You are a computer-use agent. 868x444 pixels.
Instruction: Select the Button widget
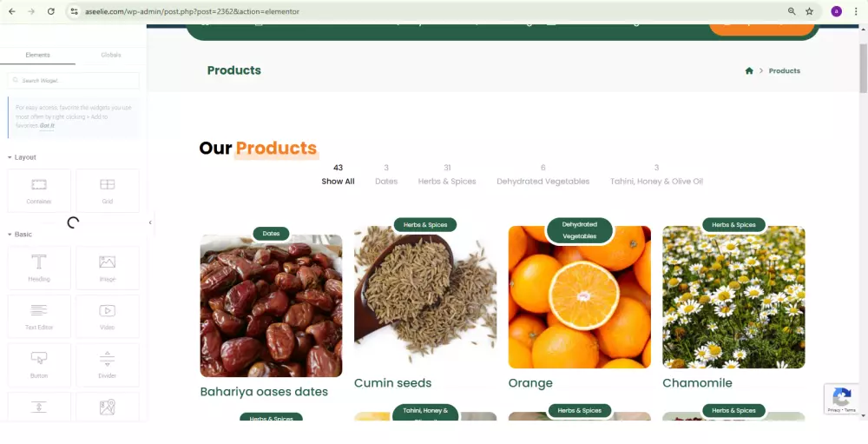39,365
